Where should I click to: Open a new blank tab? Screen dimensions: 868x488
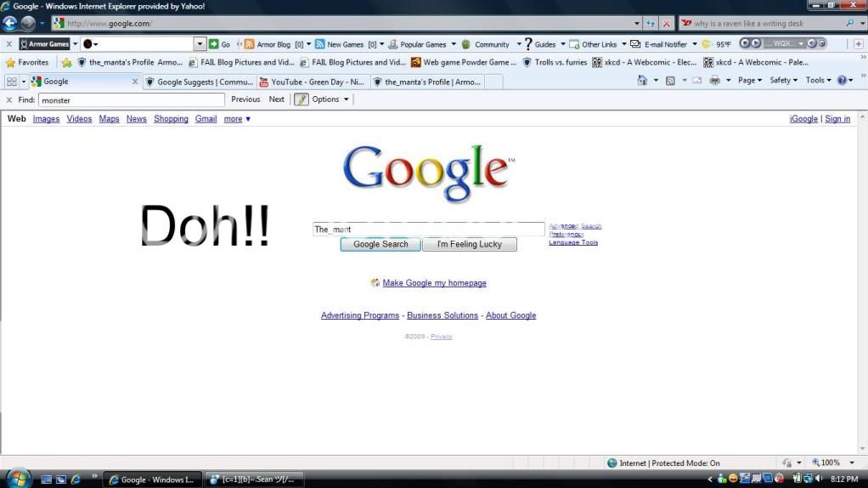(x=493, y=82)
